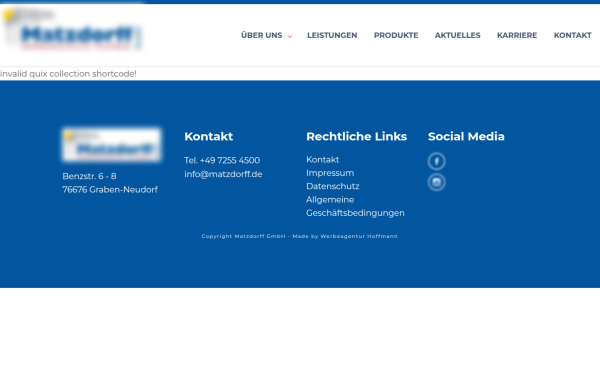
Task: Open the Datenschutz footer link
Action: [333, 186]
